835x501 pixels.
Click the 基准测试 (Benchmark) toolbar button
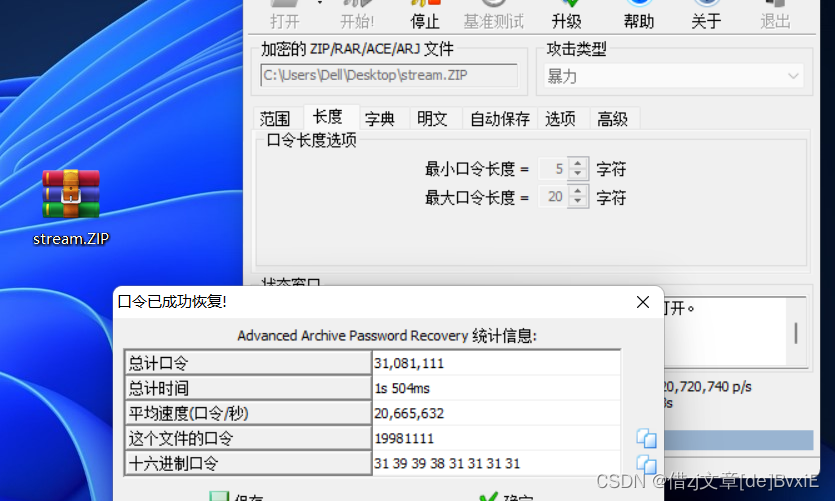tap(494, 15)
